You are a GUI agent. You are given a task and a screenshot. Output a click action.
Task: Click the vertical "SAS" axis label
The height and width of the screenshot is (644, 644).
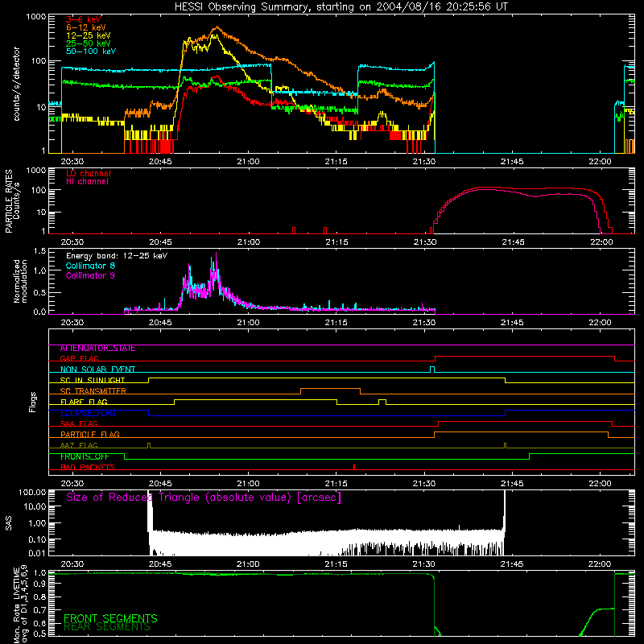pos(9,523)
